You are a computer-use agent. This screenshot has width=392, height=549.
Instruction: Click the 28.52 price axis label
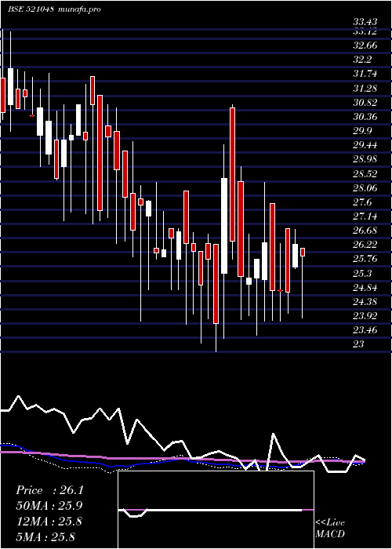click(x=365, y=174)
